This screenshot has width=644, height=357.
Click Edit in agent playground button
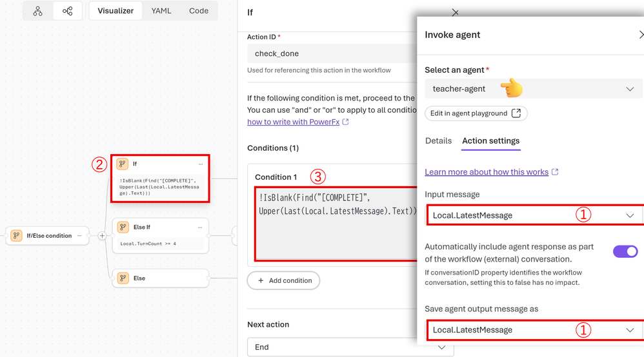[x=476, y=113]
